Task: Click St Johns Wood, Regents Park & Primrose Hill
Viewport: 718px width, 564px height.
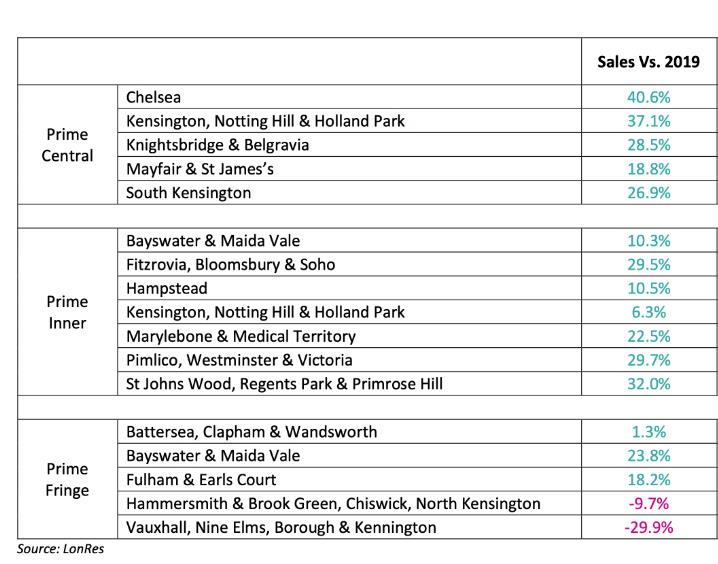Action: [285, 384]
